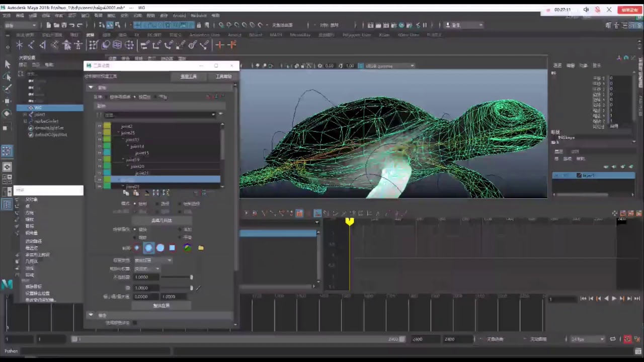Screen dimensions: 644x362
Task: Click the Select Geometry button
Action: pos(162,220)
